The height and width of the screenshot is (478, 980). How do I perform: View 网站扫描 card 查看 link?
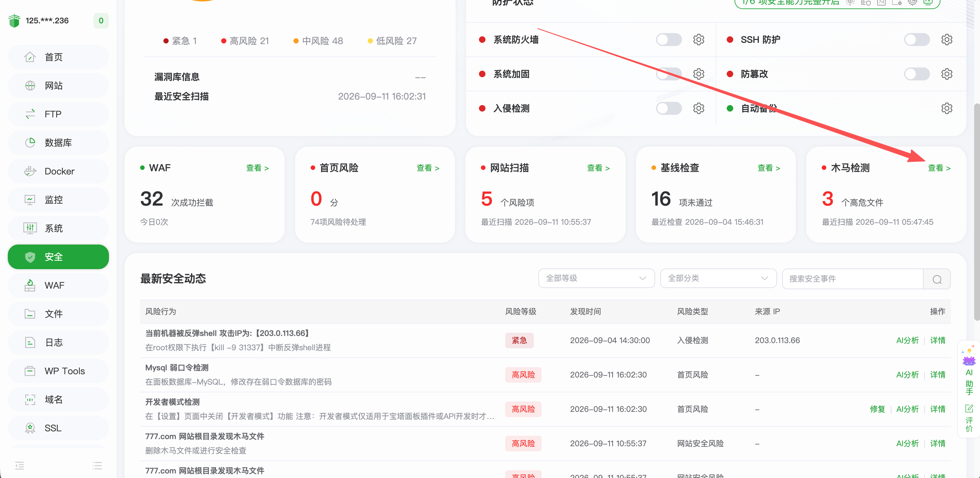tap(598, 168)
